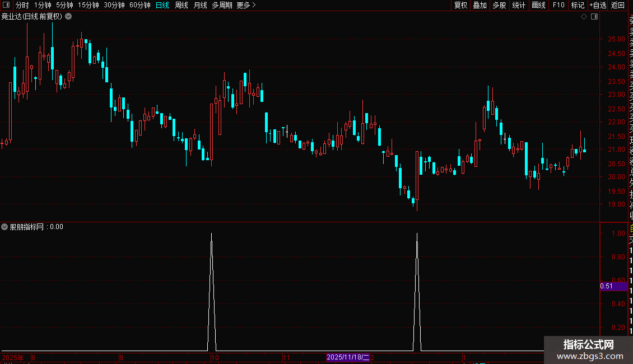The height and width of the screenshot is (364, 633).
Task: Click the 2025/11/18 date marker
Action: click(x=348, y=357)
